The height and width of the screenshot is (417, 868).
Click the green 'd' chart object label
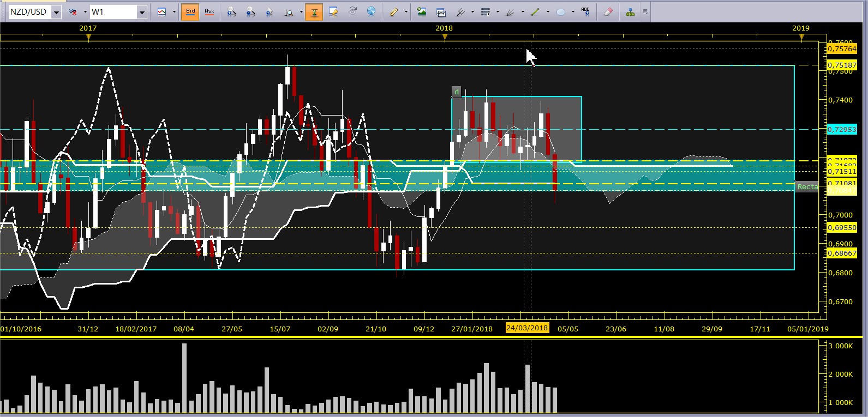click(x=457, y=92)
